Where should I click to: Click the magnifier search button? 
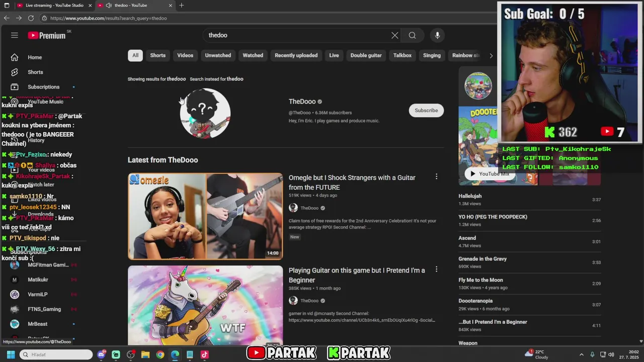[412, 35]
